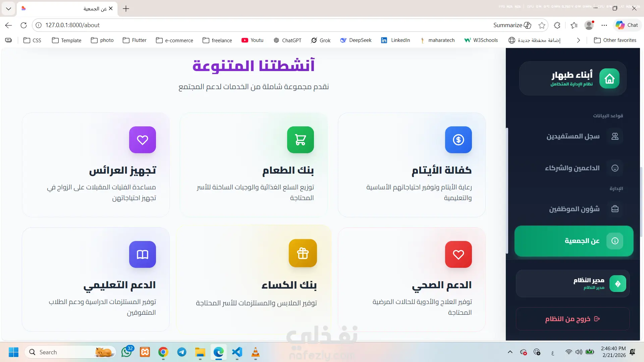Go to شؤون الموظفين sidebar page
The width and height of the screenshot is (644, 362).
point(574,209)
